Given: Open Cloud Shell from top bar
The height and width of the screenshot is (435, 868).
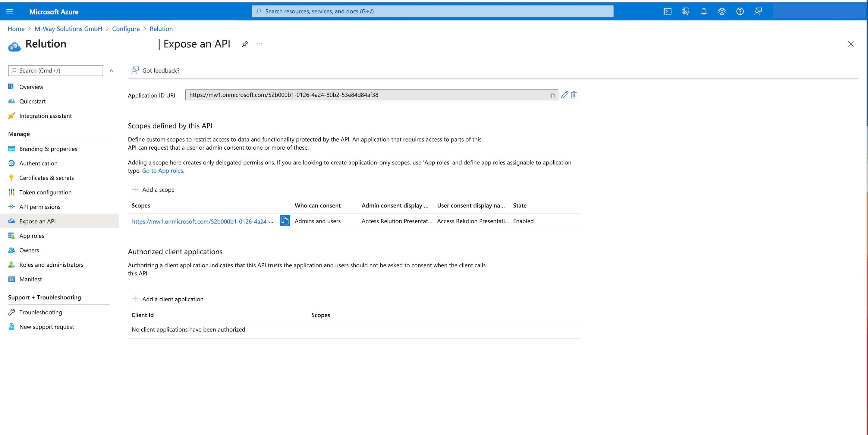Looking at the screenshot, I should [x=668, y=11].
